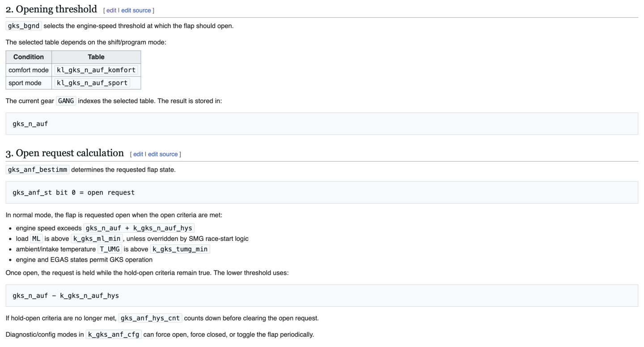The width and height of the screenshot is (644, 347).
Task: Click the 'comfort mode' table cell
Action: (x=29, y=70)
